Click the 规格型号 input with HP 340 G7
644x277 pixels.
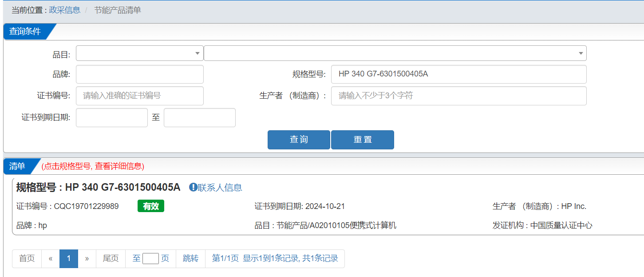point(459,74)
